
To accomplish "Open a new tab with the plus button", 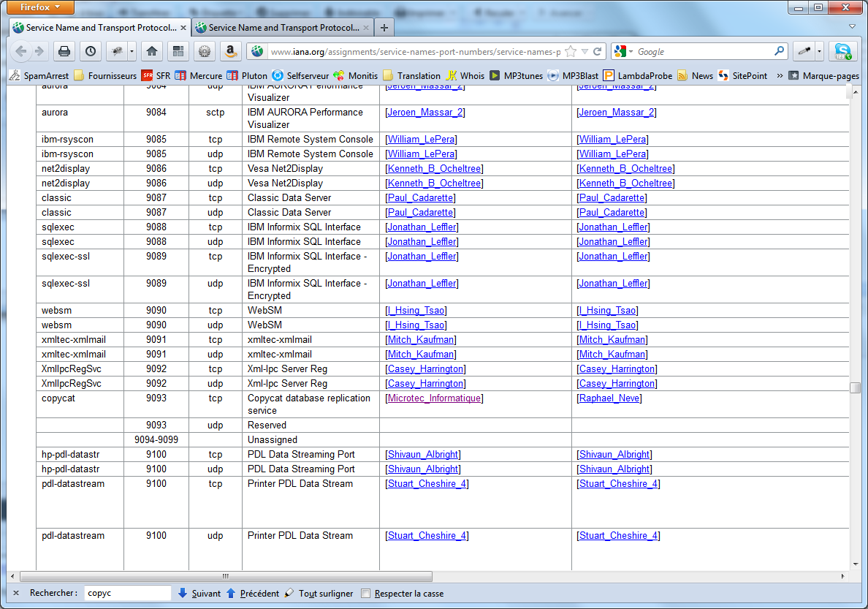I will click(x=384, y=27).
